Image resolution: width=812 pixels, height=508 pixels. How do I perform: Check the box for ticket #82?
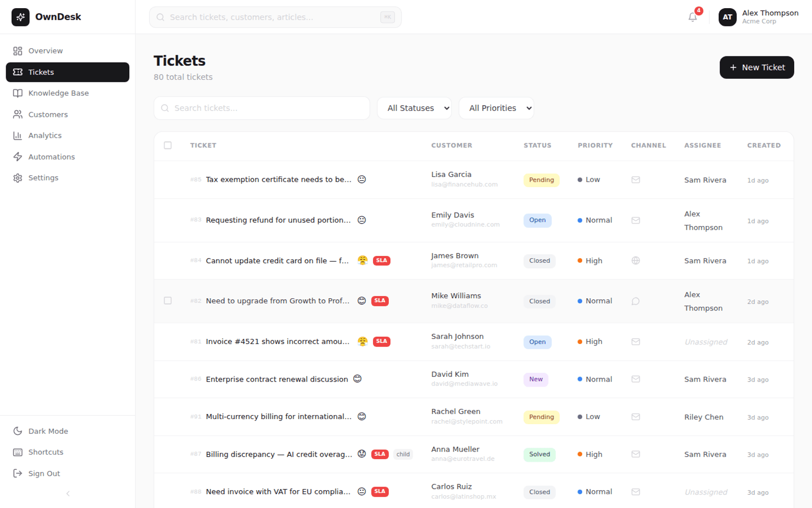pos(168,301)
